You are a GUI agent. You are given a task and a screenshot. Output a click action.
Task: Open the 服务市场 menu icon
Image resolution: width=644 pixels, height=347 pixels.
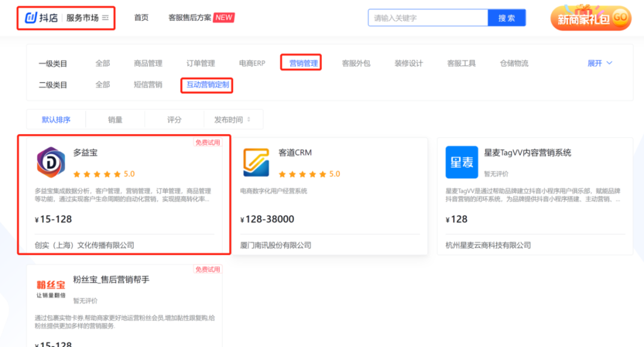106,18
